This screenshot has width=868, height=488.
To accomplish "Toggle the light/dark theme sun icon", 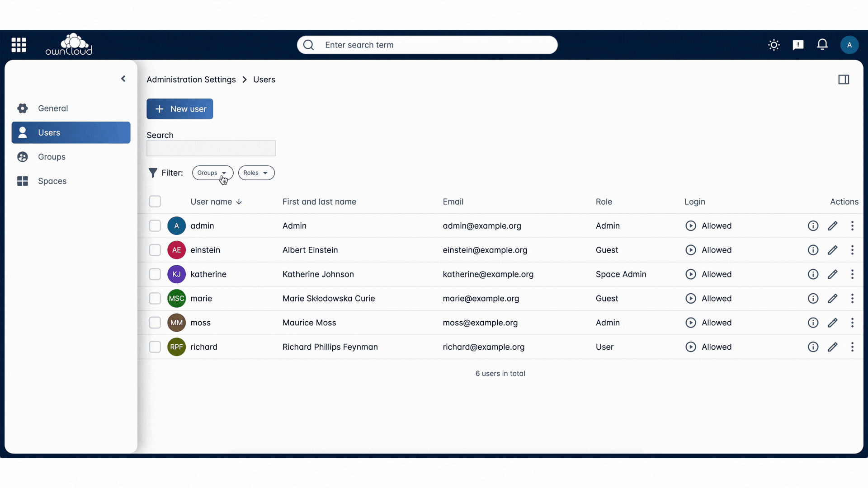I will click(x=774, y=45).
